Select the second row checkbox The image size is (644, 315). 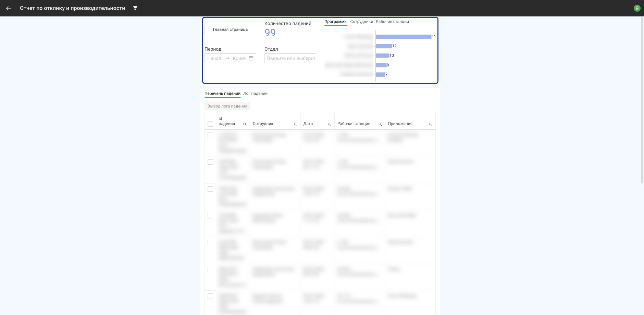pos(210,162)
